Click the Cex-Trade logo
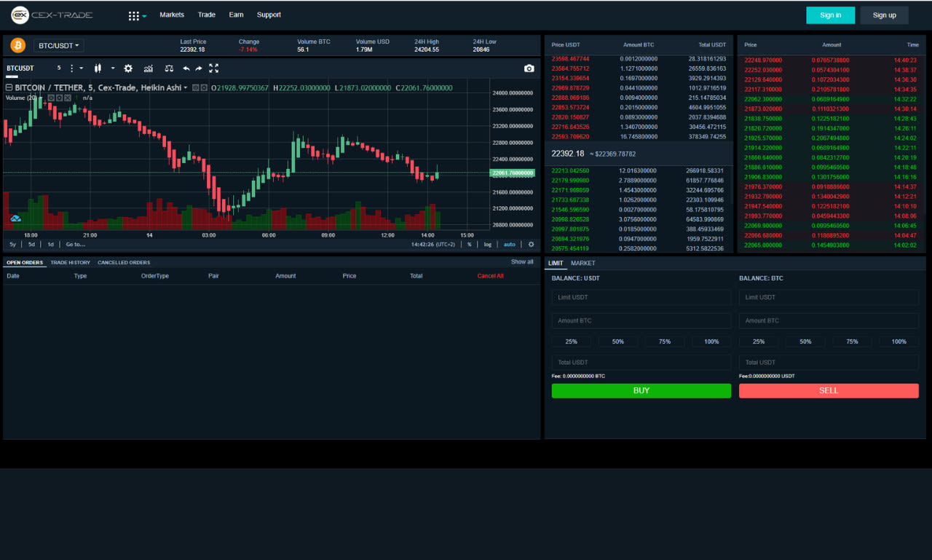The image size is (932, 560). point(51,15)
